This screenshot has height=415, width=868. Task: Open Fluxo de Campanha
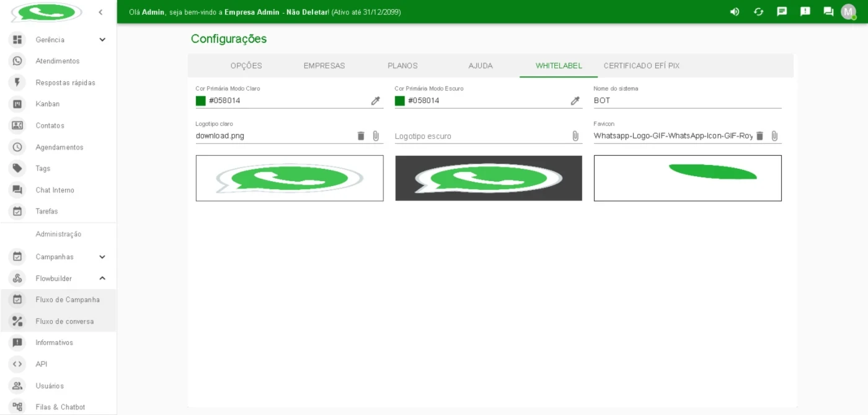point(58,300)
